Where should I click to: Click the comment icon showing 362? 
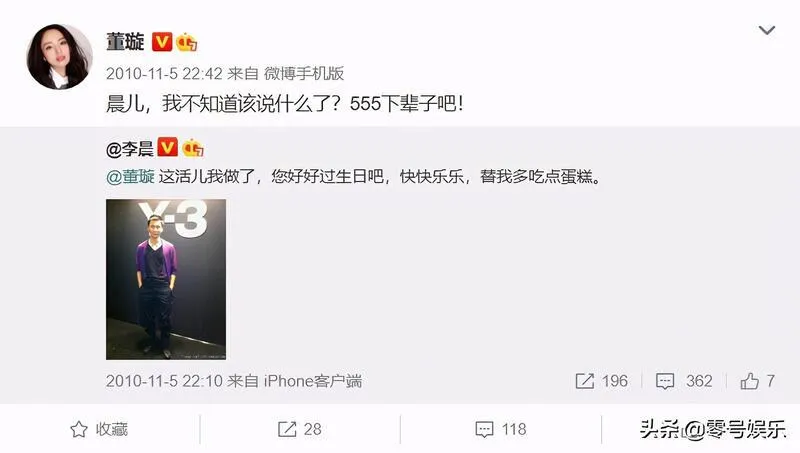pos(684,381)
